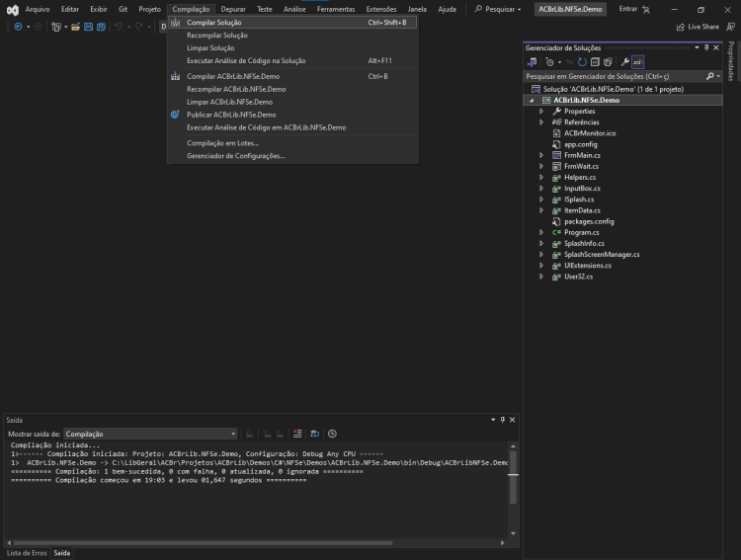This screenshot has width=741, height=560.
Task: Toggle word wrap in the Output panel
Action: [315, 434]
